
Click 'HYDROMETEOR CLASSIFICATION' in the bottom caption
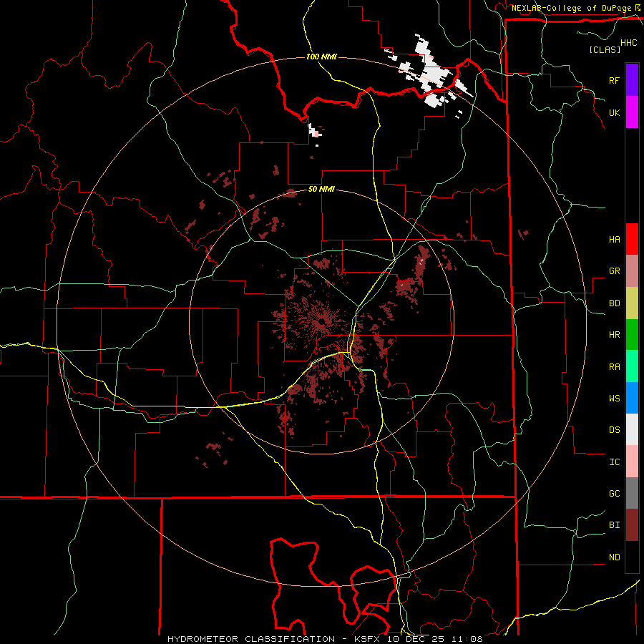tap(251, 639)
